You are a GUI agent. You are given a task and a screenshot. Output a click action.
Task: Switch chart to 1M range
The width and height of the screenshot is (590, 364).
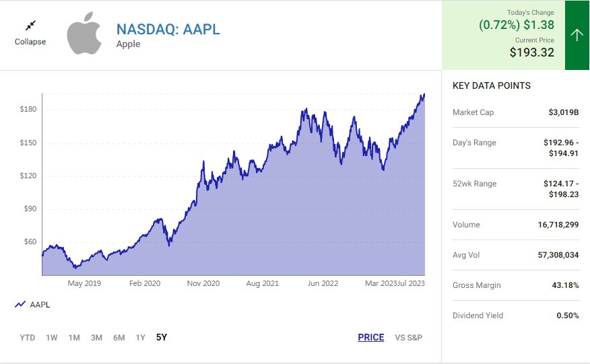click(74, 338)
